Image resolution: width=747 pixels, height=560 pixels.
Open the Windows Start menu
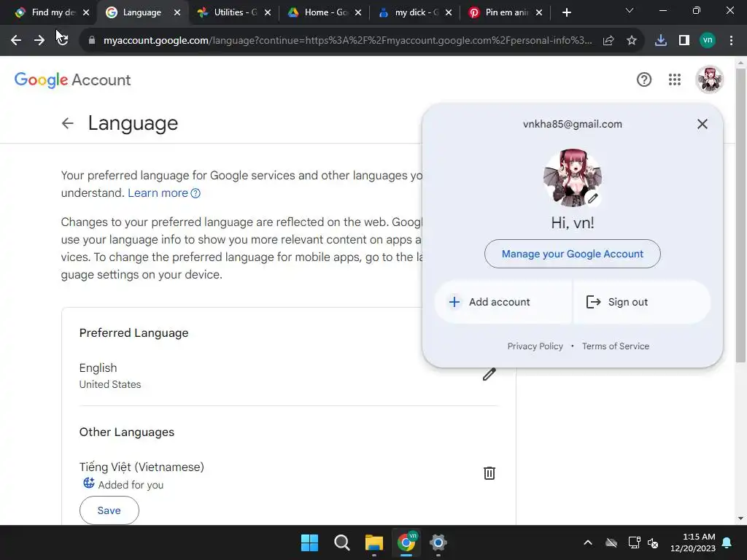(x=309, y=542)
